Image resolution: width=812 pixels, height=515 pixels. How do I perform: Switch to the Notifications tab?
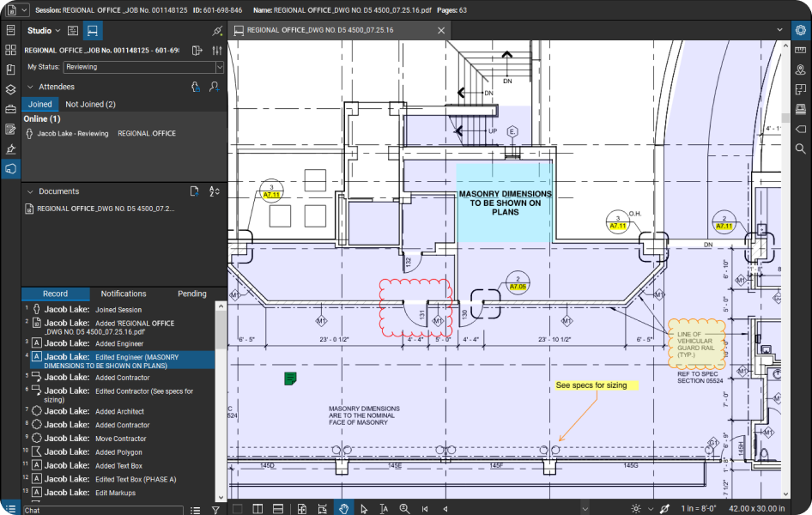[x=123, y=294]
